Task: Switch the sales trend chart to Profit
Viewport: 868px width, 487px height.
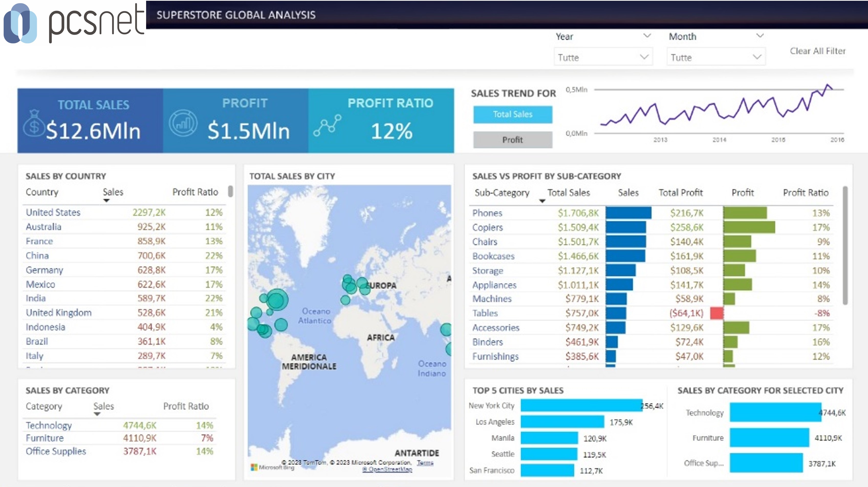Action: coord(513,140)
